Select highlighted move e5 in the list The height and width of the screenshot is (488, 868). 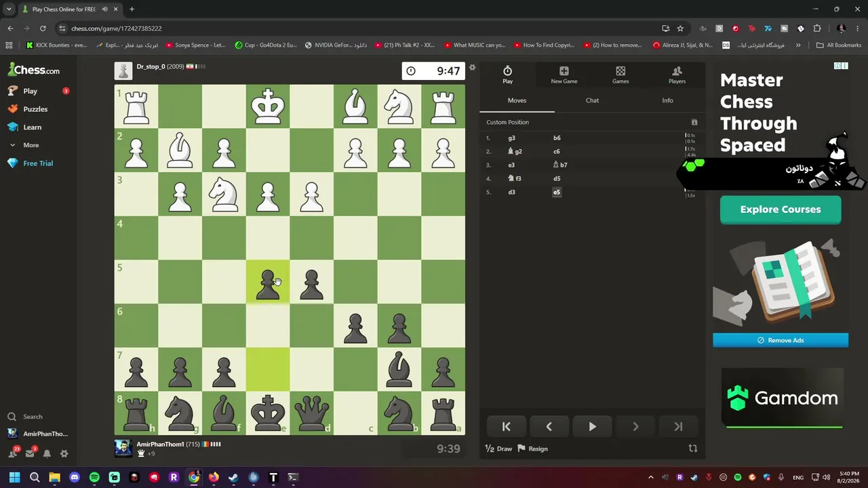point(557,192)
